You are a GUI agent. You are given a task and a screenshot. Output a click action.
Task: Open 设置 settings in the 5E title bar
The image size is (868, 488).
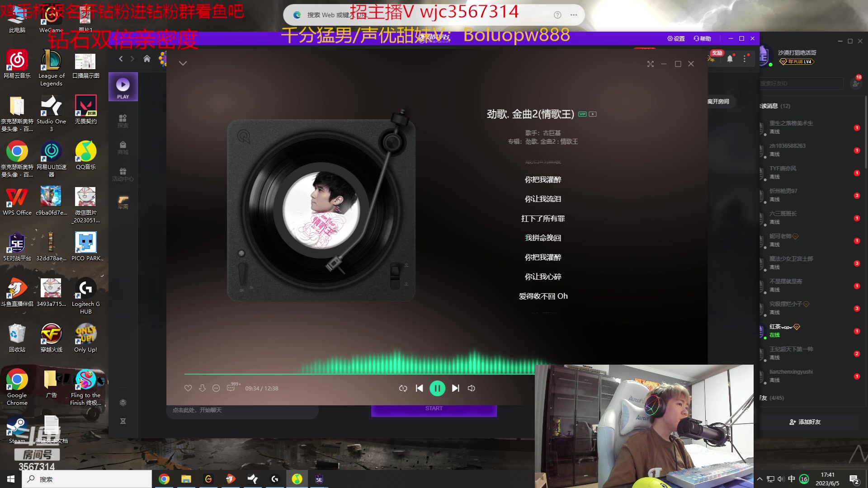coord(676,38)
